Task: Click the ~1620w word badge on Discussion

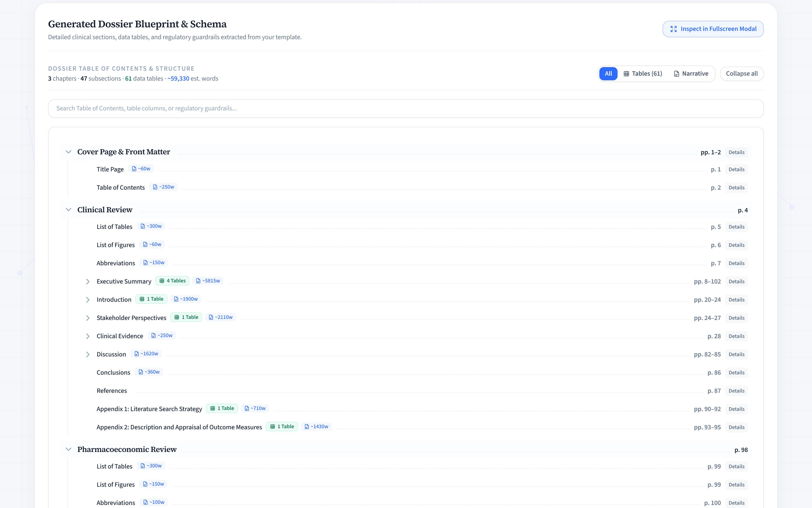Action: coord(146,353)
